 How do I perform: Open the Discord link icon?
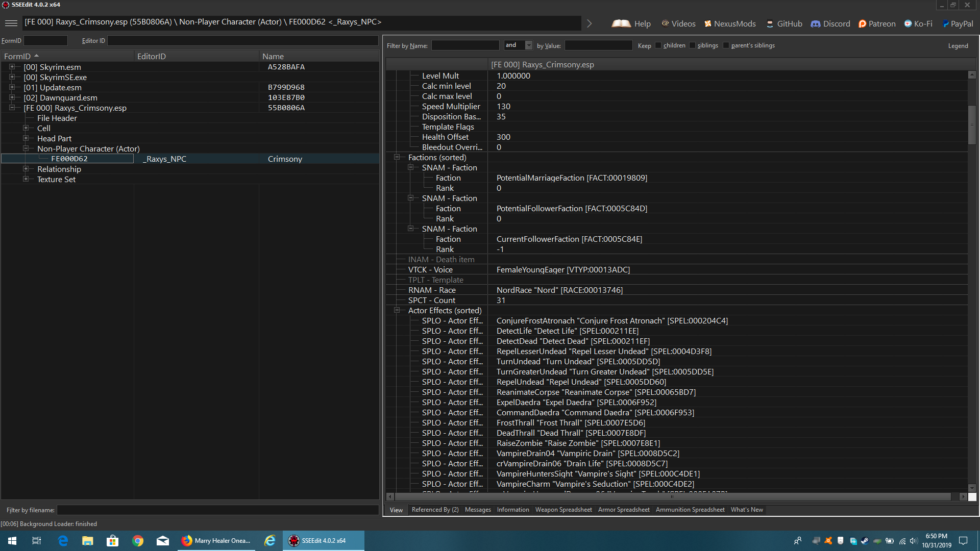point(816,23)
